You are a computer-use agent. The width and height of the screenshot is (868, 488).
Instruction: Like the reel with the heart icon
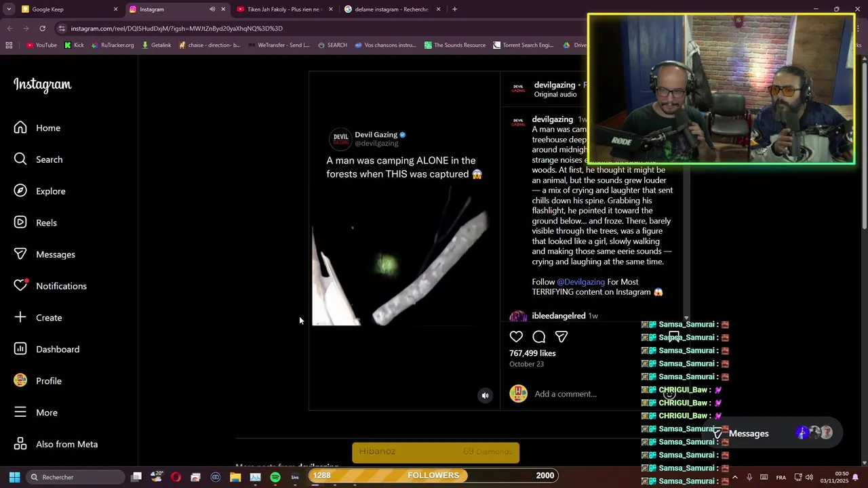[x=516, y=337]
